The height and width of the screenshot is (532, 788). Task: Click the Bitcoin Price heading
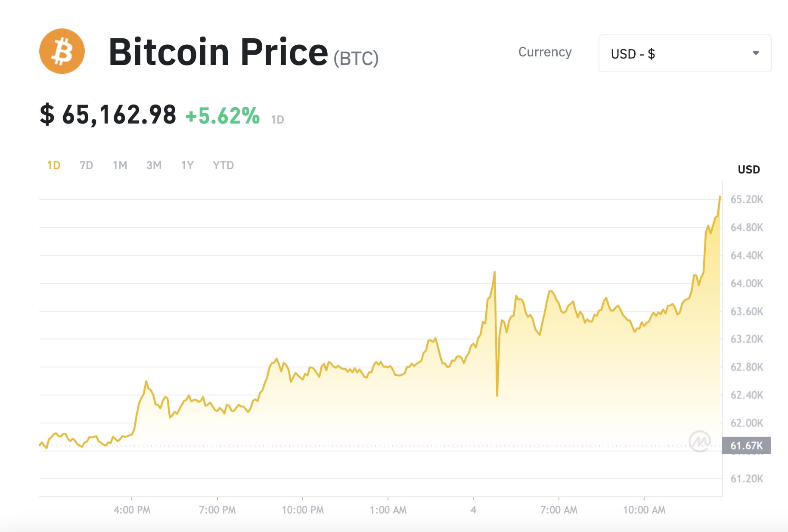coord(217,52)
